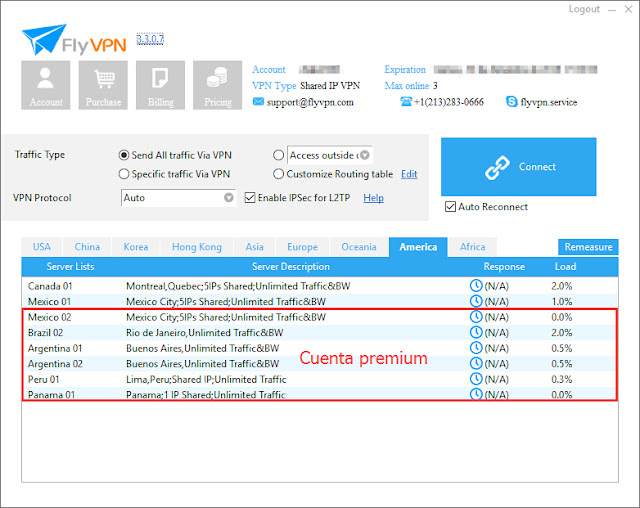Screen dimensions: 640x508
Task: Click the flyvpn.service Skype name
Action: click(549, 102)
